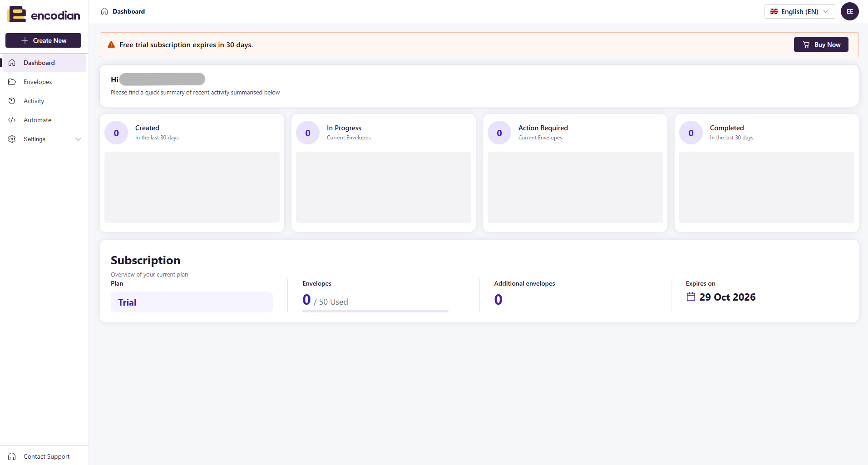Click the 29 Oct 2026 expiry date

(x=727, y=297)
